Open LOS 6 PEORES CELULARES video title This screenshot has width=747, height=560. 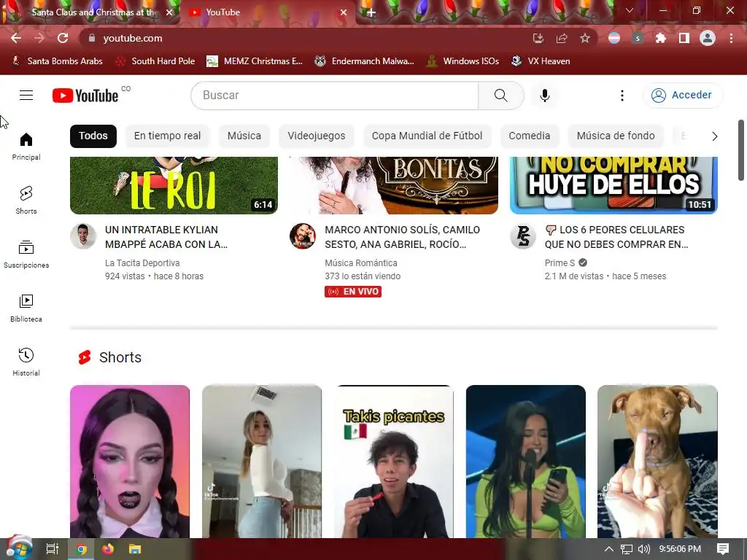pyautogui.click(x=616, y=237)
